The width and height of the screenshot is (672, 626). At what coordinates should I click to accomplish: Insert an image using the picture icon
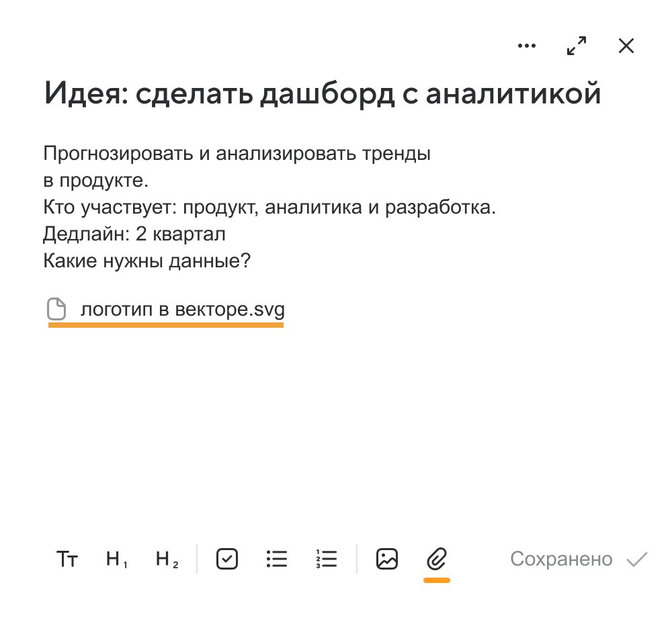tap(387, 559)
